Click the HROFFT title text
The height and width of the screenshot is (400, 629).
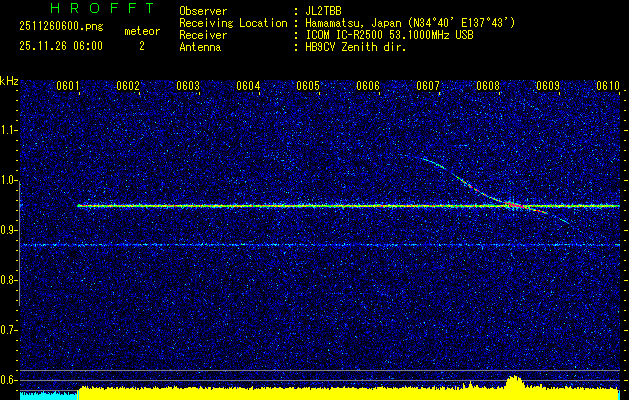pyautogui.click(x=88, y=8)
